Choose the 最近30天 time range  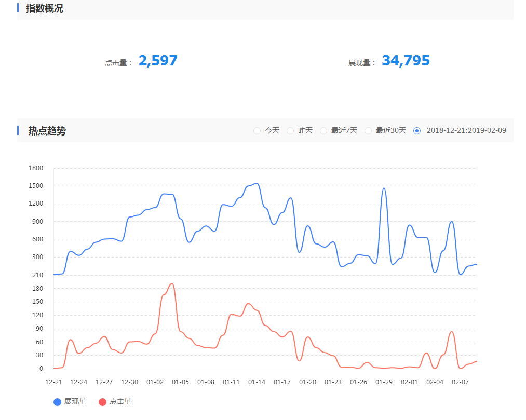coord(368,131)
